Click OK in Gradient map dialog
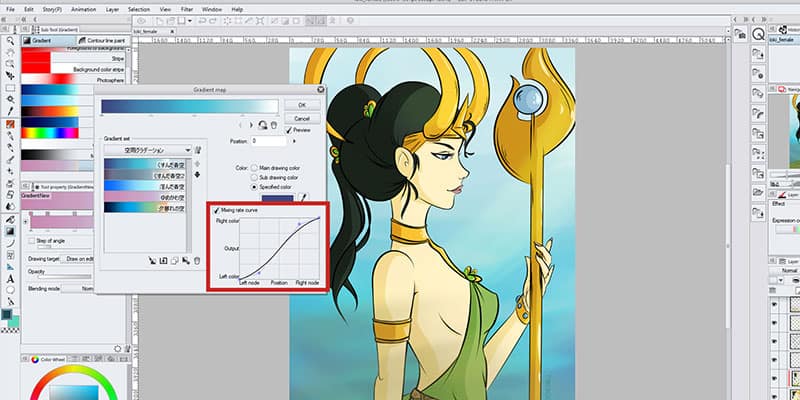 (302, 105)
